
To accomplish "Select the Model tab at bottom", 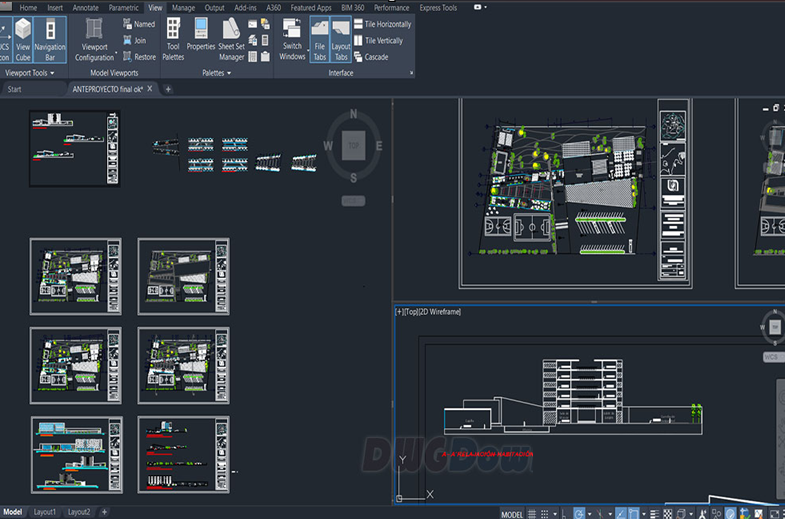I will click(x=13, y=512).
